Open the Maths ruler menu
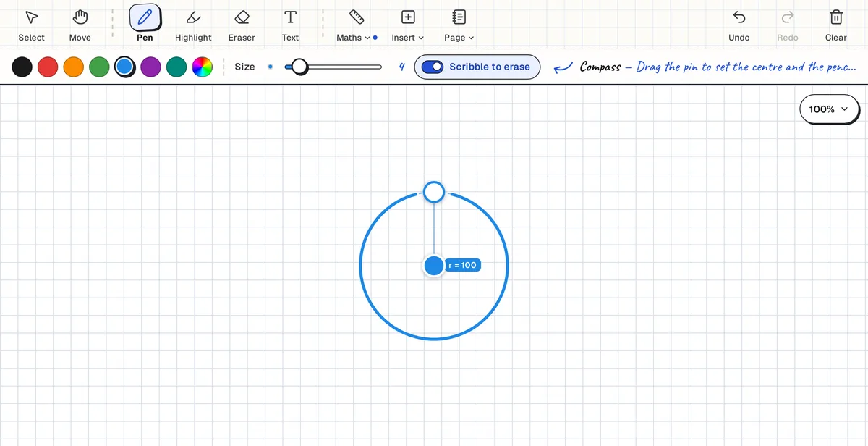 [x=357, y=25]
